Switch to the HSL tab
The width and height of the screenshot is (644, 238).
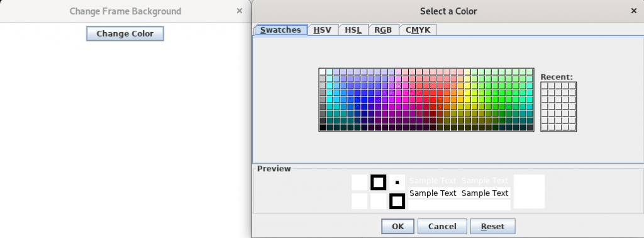[x=353, y=30]
